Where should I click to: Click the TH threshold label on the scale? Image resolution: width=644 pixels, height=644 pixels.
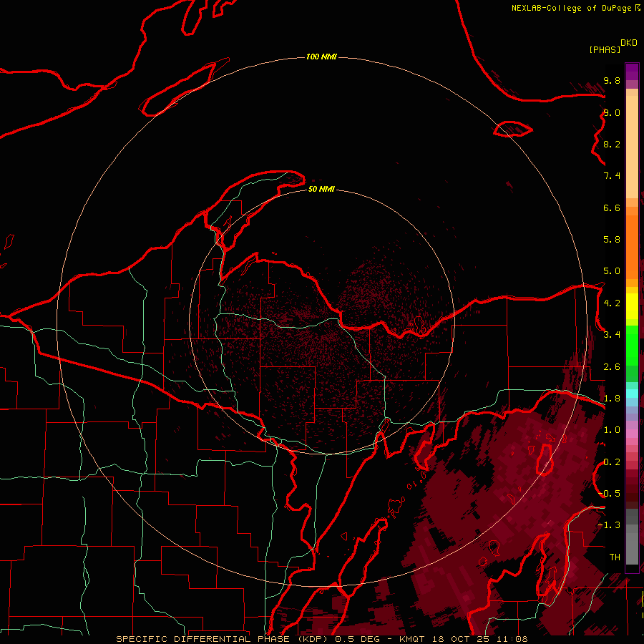[615, 557]
